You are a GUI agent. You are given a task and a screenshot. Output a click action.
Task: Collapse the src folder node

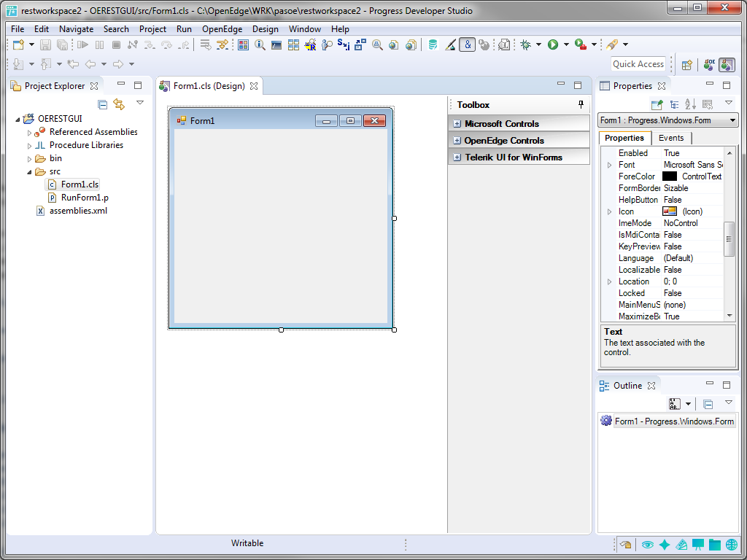[29, 172]
